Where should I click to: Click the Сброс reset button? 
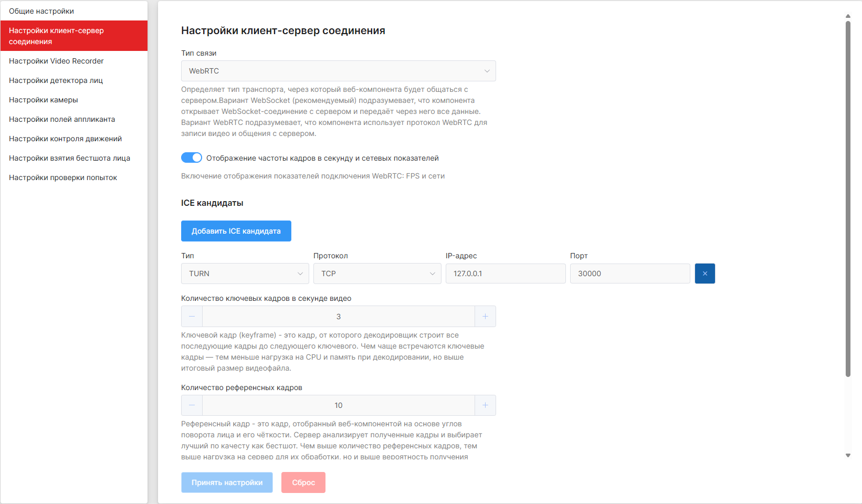[x=303, y=482]
